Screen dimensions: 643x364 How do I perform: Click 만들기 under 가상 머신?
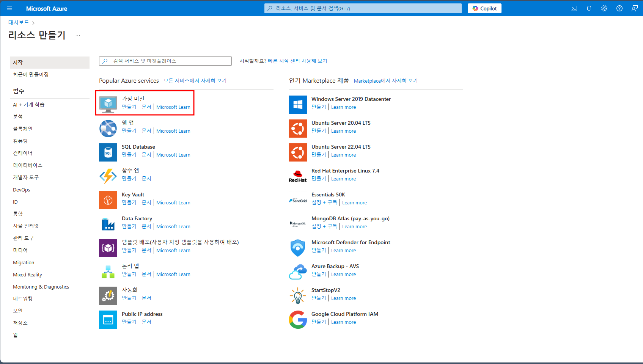click(129, 107)
